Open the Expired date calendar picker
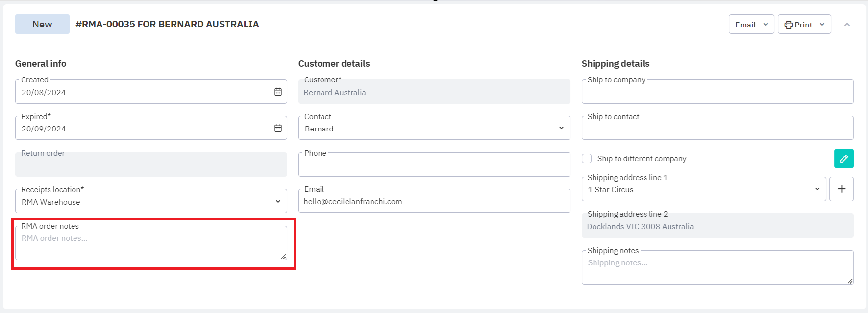Screen dimensions: 868x313 278,128
